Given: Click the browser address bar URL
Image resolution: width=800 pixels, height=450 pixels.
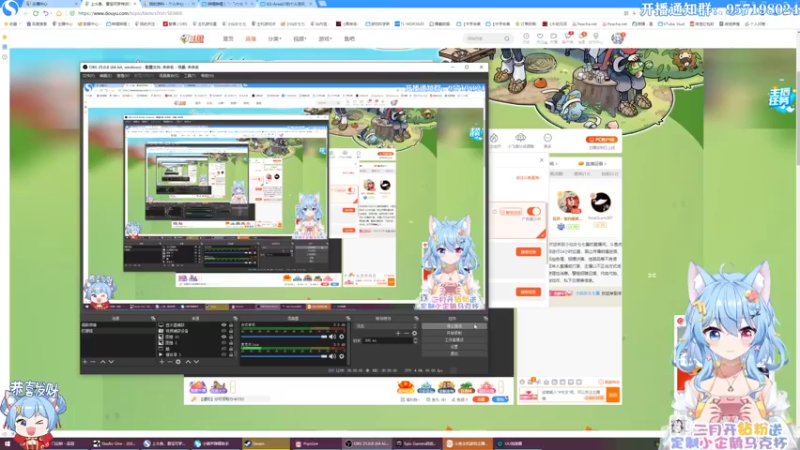Looking at the screenshot, I should tap(130, 13).
